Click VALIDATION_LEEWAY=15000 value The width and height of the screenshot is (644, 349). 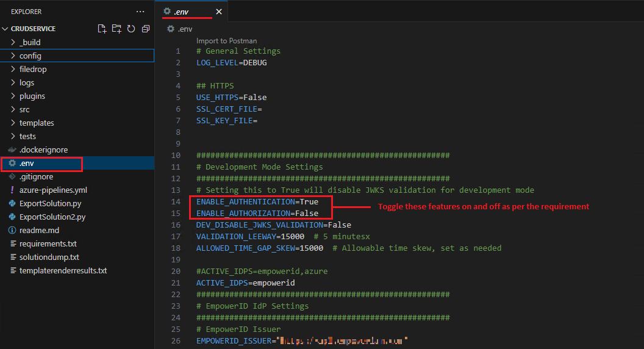click(x=293, y=236)
